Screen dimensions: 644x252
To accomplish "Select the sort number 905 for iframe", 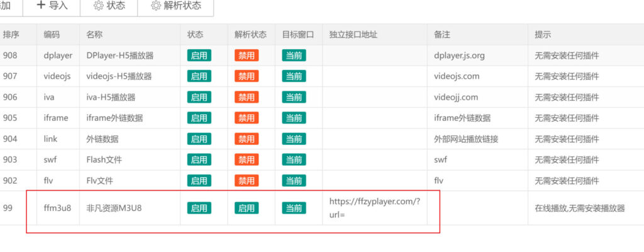I will (10, 118).
